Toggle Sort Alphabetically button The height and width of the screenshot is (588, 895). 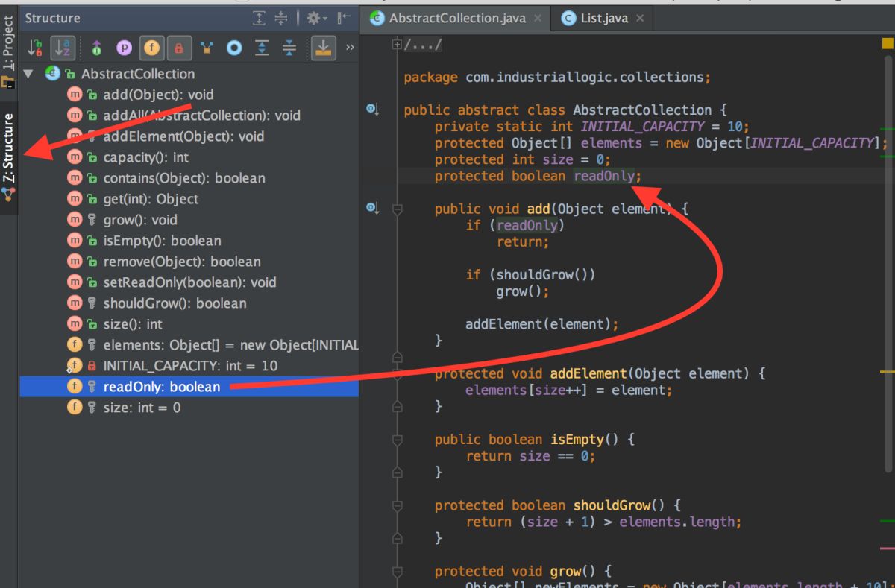pos(63,48)
